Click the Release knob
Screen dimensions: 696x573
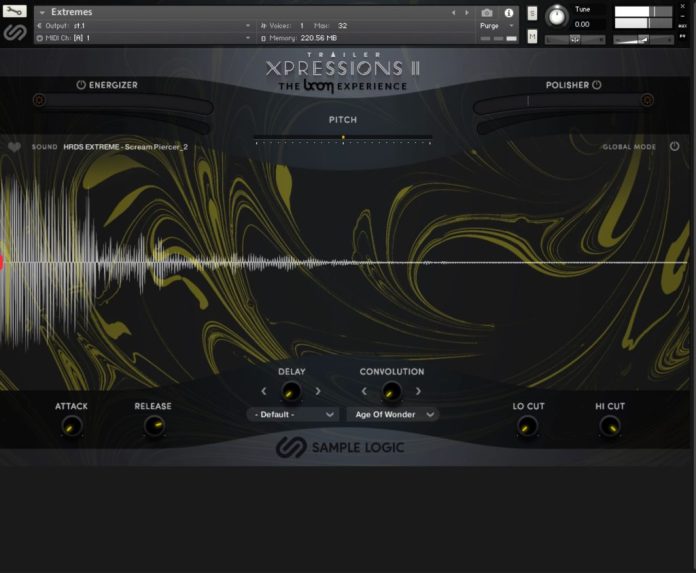point(154,427)
